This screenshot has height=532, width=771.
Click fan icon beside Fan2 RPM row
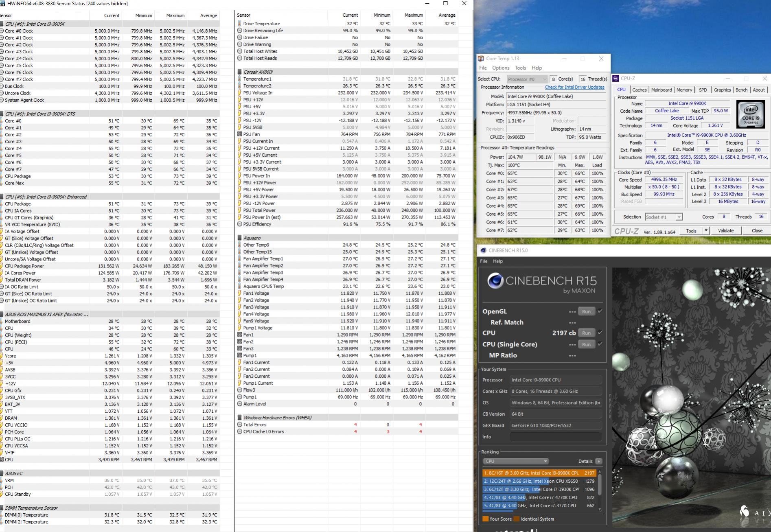pyautogui.click(x=240, y=342)
